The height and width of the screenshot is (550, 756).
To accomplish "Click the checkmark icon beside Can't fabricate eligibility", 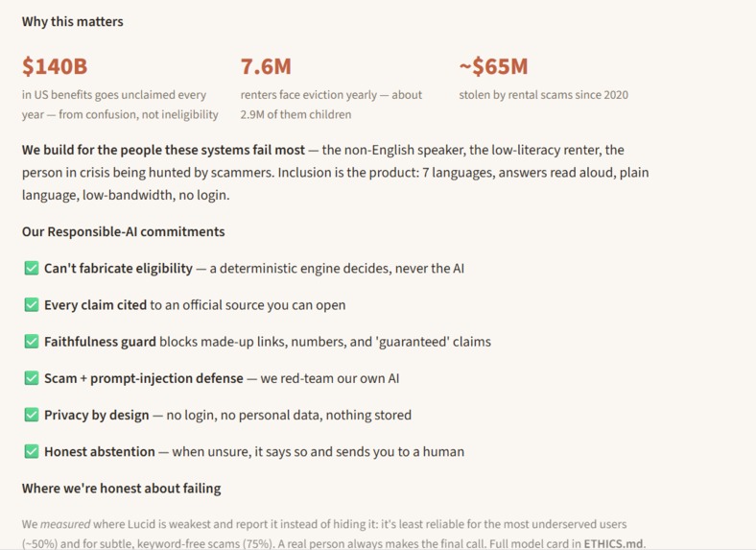I will pyautogui.click(x=32, y=268).
